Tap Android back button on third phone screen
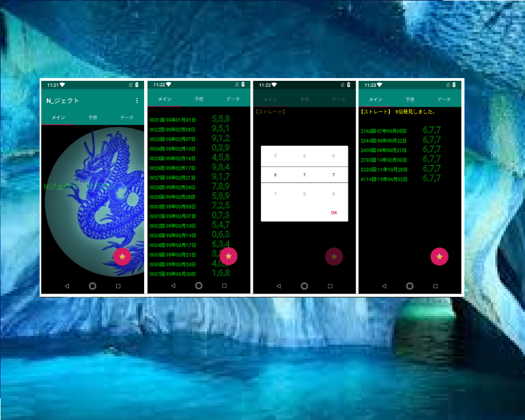 [x=278, y=286]
